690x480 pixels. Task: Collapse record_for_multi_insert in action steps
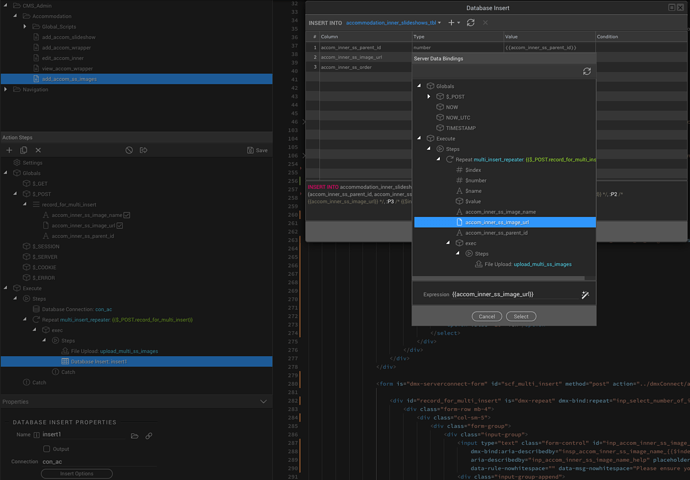(25, 204)
